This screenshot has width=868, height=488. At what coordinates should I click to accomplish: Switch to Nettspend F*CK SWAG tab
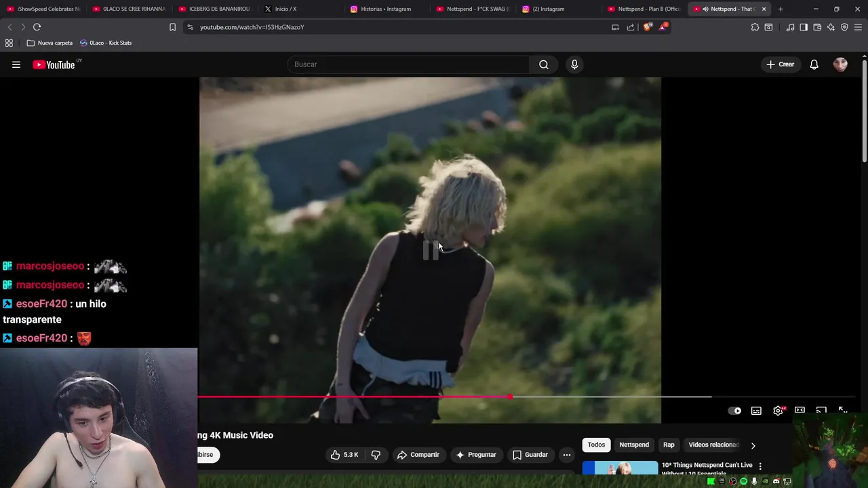473,9
